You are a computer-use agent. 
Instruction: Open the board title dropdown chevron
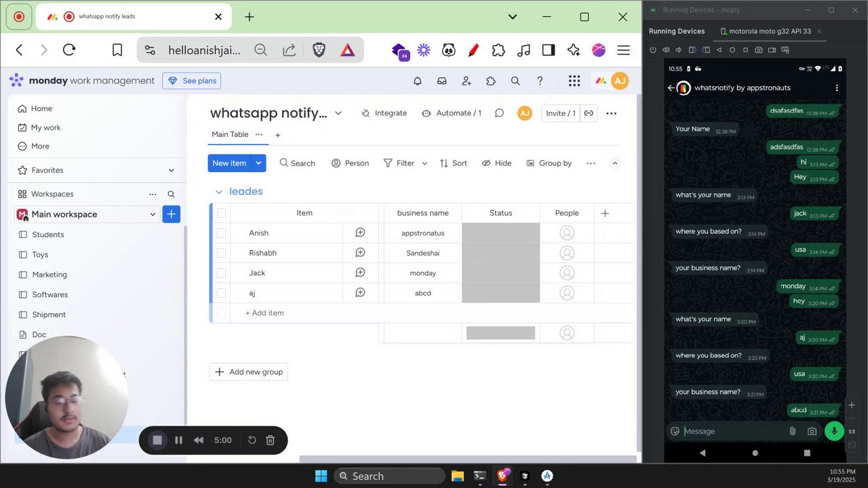point(338,113)
